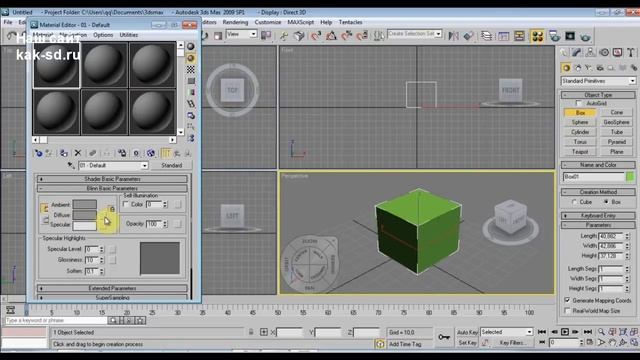The width and height of the screenshot is (640, 360).
Task: Open Options menu in Material Editor
Action: [103, 35]
